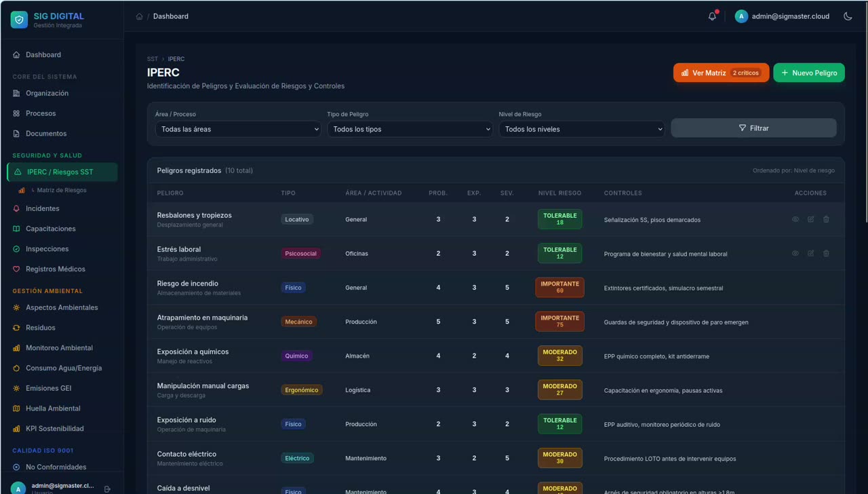Edit the Resbalones y tropiezos row
The image size is (868, 494).
pyautogui.click(x=810, y=219)
